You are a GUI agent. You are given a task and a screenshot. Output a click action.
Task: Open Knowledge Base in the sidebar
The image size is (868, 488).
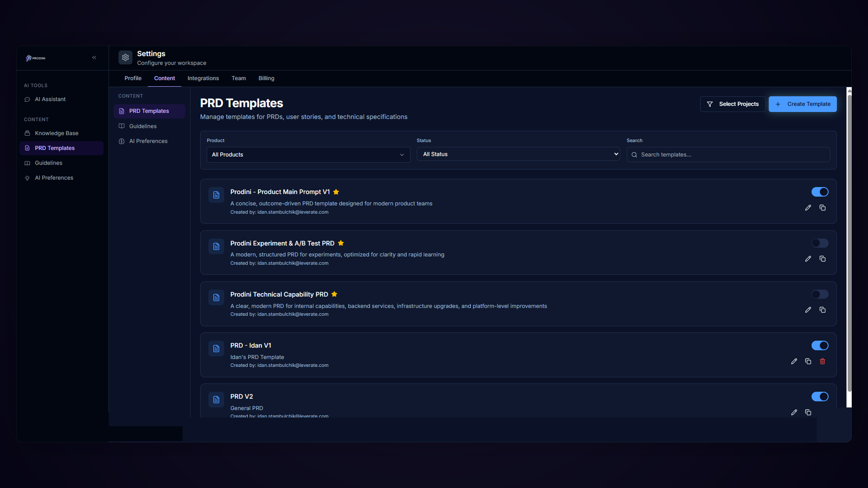point(57,133)
